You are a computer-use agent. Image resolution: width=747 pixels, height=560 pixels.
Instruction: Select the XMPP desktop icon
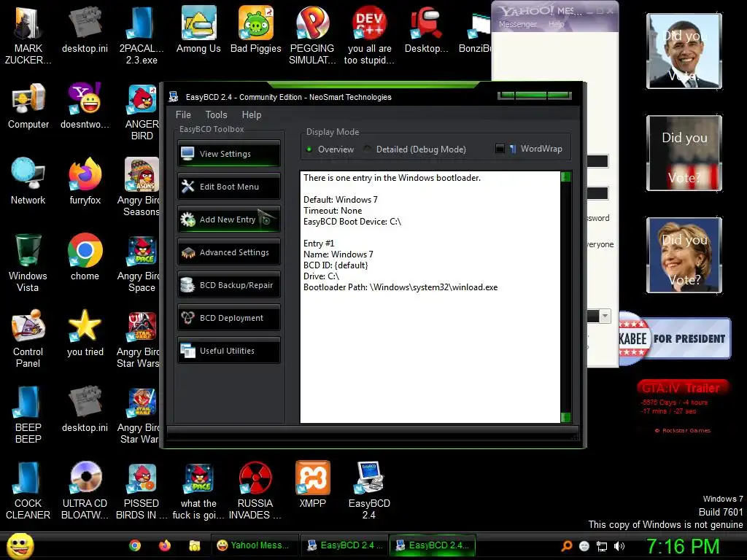pos(312,485)
